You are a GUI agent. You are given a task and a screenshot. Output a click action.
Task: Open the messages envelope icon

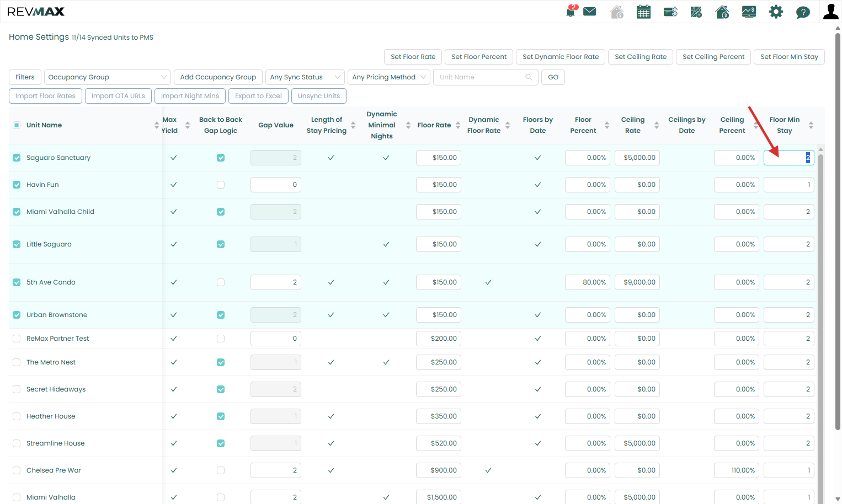pos(590,12)
